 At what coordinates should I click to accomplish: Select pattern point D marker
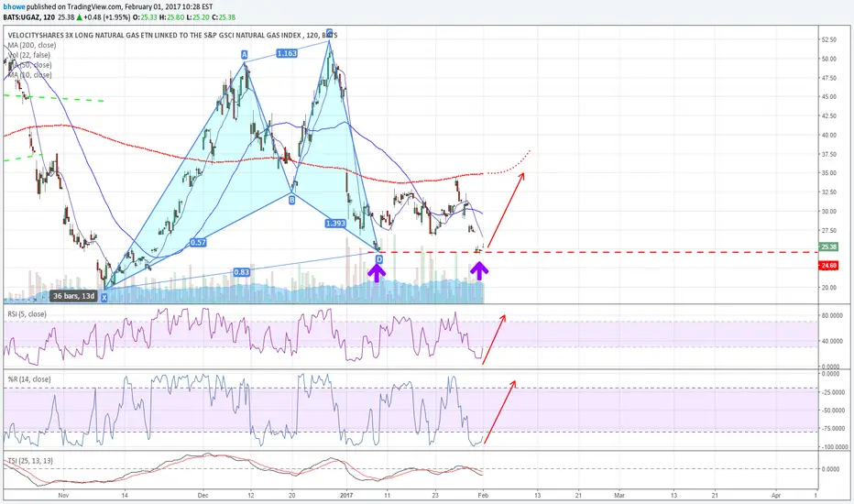[x=379, y=259]
